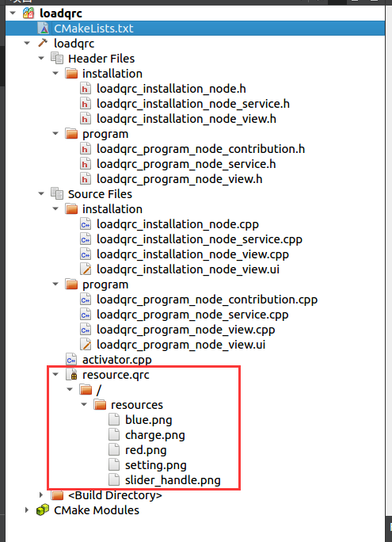Click the C++ icon of activator.cpp
392x542 pixels.
click(x=71, y=360)
